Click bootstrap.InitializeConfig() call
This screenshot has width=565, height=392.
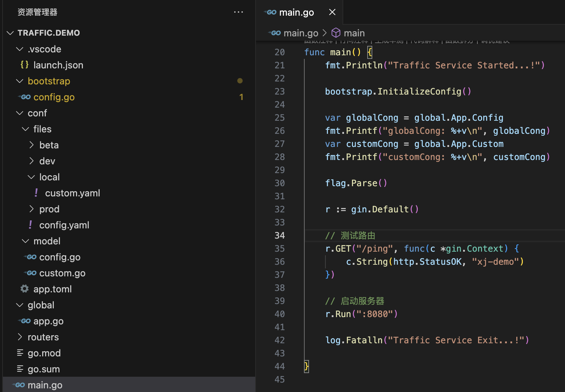coord(398,92)
